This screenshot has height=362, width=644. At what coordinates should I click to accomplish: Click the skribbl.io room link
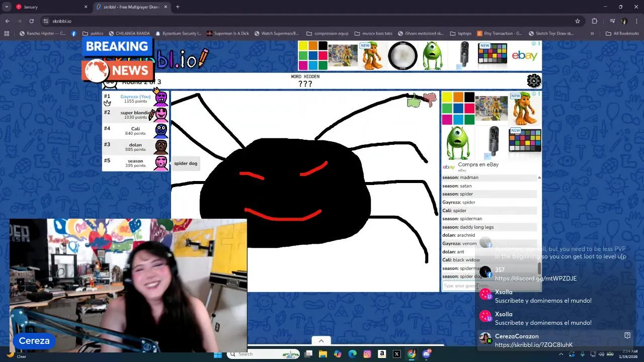[x=534, y=345]
